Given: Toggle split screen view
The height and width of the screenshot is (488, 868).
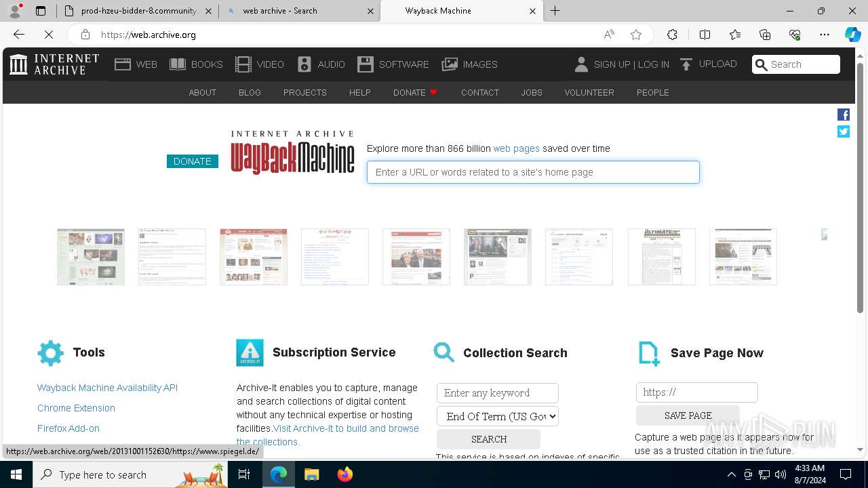Looking at the screenshot, I should 705,35.
